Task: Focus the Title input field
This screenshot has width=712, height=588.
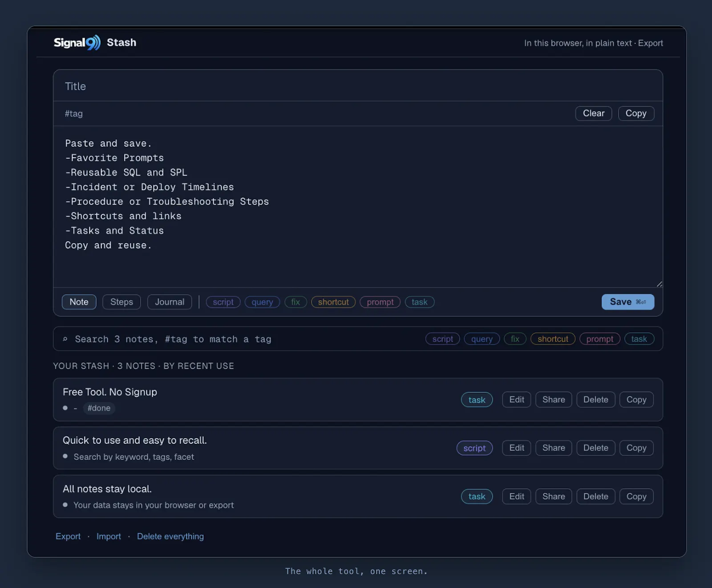Action: click(358, 86)
